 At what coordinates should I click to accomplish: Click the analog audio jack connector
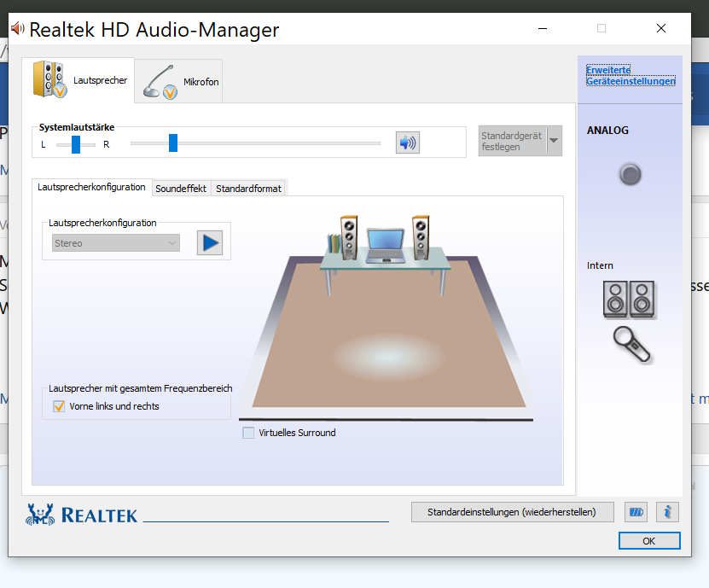point(630,174)
